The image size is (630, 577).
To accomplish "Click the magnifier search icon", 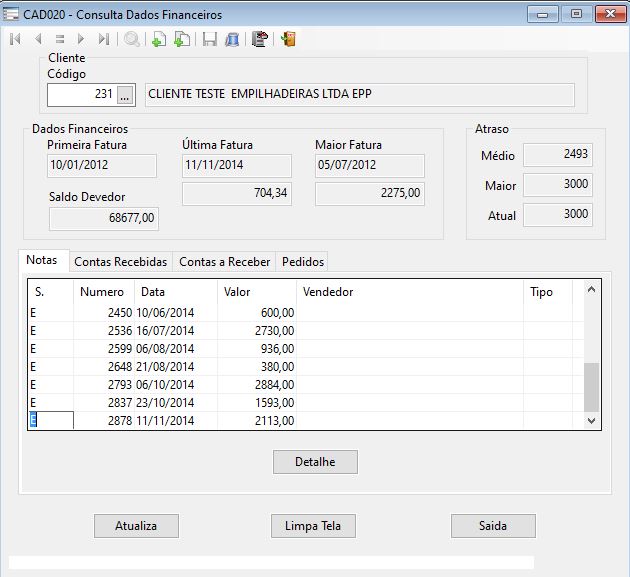I will point(132,40).
